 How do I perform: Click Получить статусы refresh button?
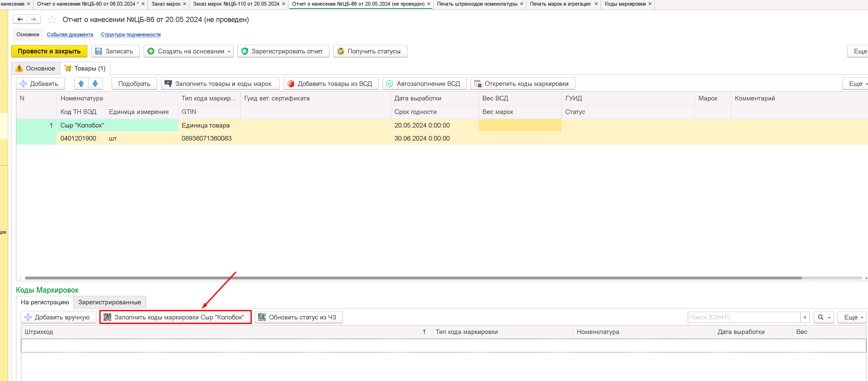(370, 51)
